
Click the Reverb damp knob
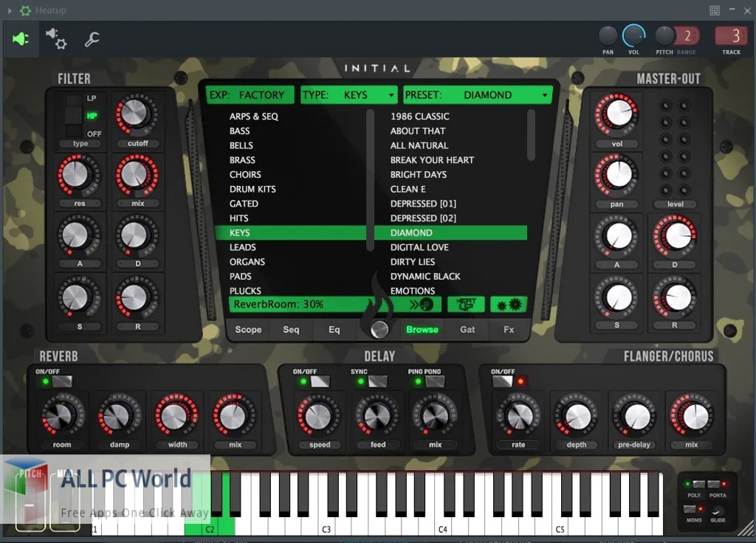(x=119, y=415)
